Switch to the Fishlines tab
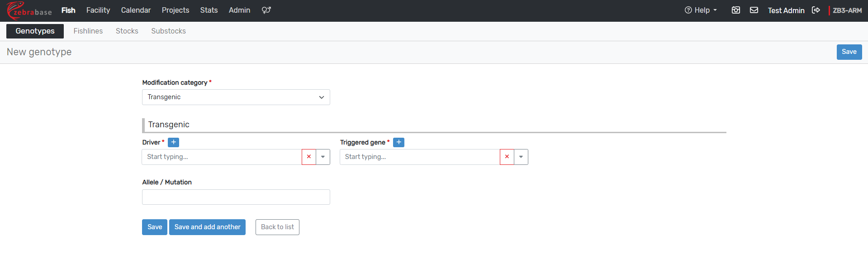This screenshot has height=260, width=868. coord(88,31)
